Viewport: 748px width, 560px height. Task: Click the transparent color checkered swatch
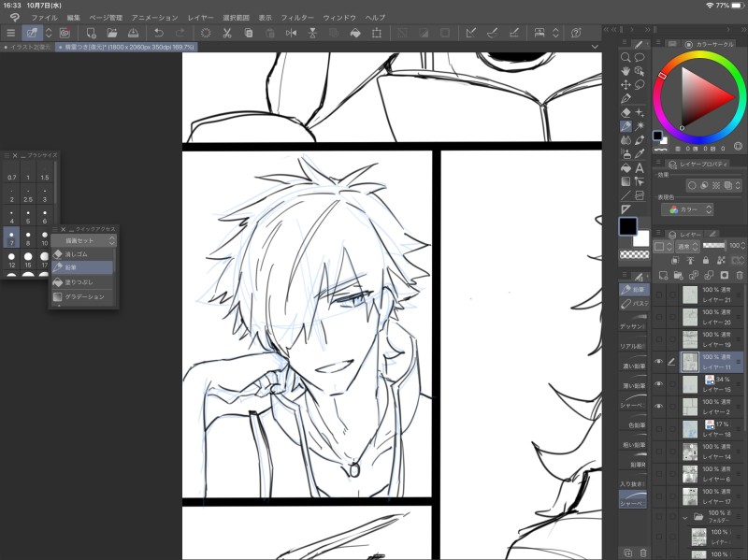click(634, 254)
